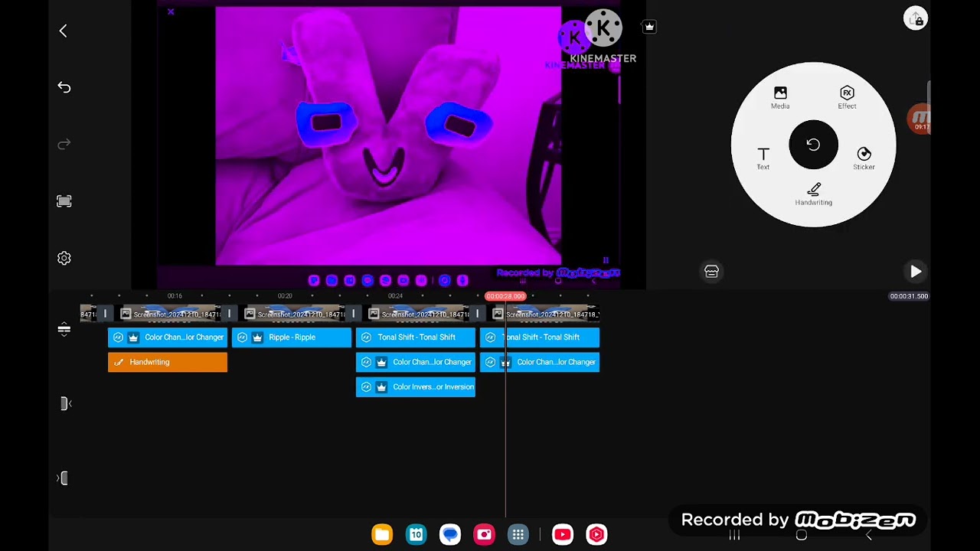
Task: Open the Camera app in the taskbar
Action: (x=484, y=535)
